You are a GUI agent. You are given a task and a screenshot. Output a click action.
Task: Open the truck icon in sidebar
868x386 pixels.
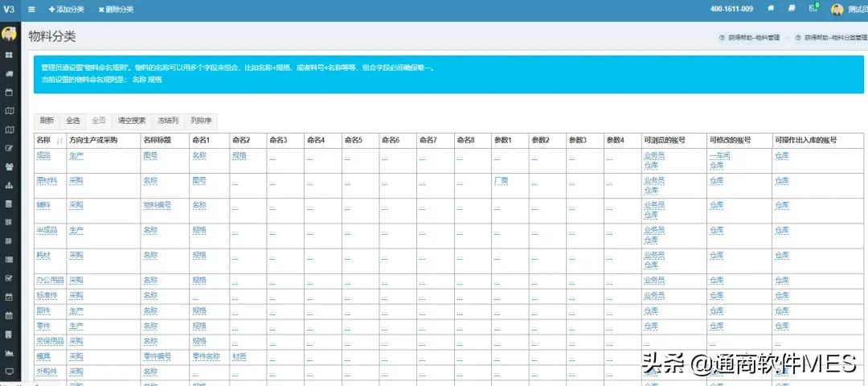[x=9, y=74]
